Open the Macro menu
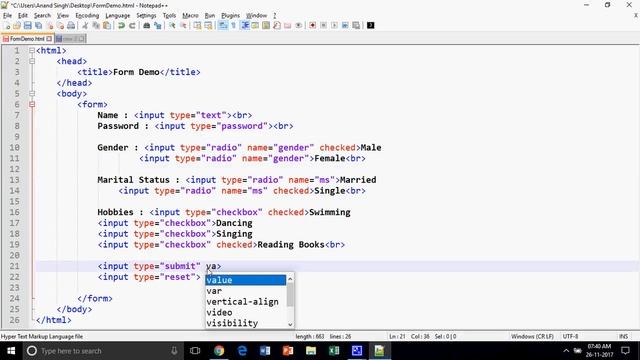 pyautogui.click(x=190, y=16)
